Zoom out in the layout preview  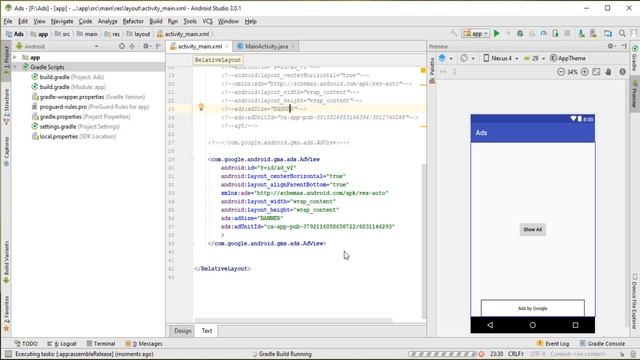(561, 72)
